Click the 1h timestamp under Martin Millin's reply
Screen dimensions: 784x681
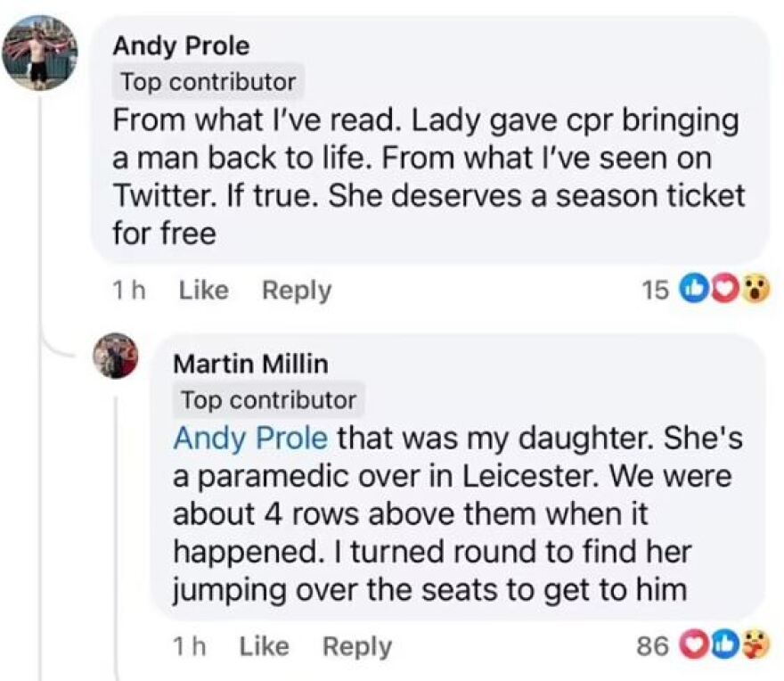click(189, 646)
